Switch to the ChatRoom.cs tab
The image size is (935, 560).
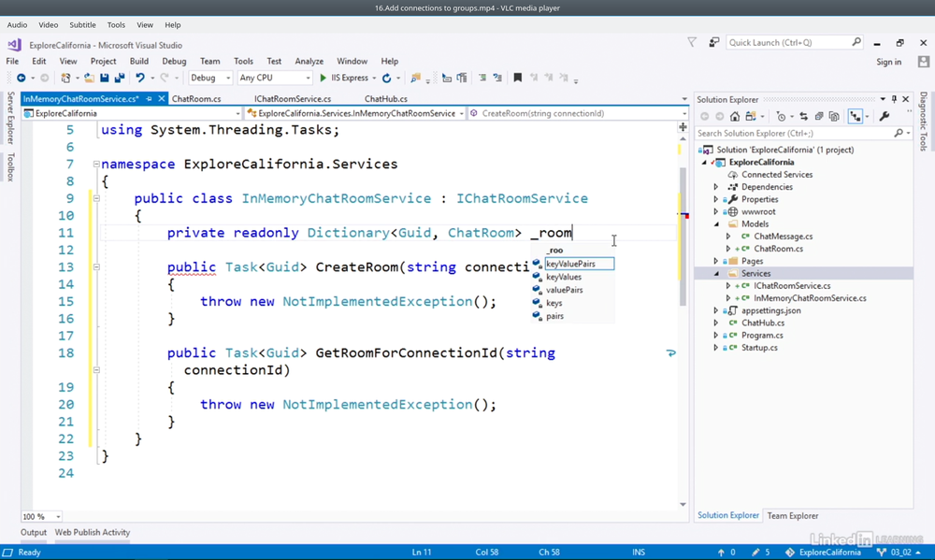point(196,99)
